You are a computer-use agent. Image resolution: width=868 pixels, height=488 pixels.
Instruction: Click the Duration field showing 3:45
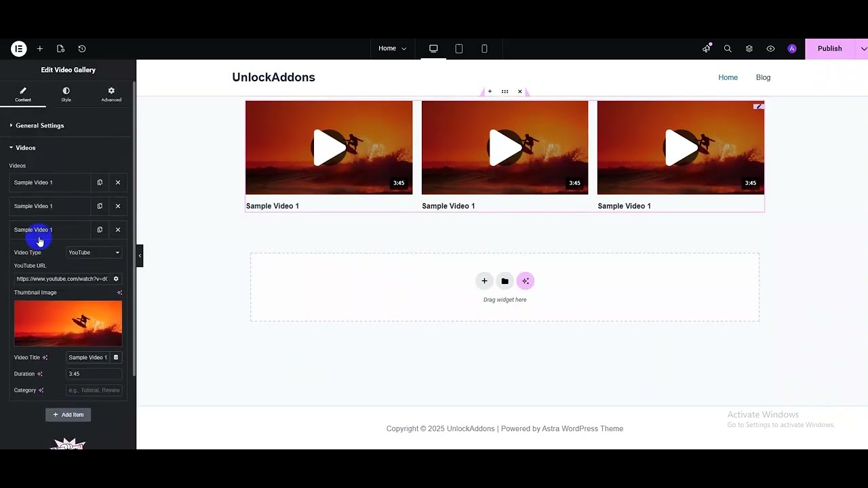(x=94, y=374)
